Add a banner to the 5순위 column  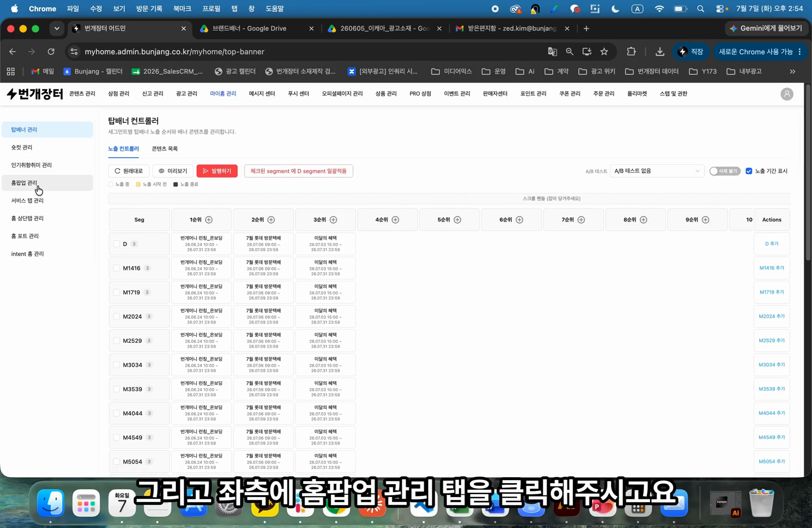click(x=457, y=220)
